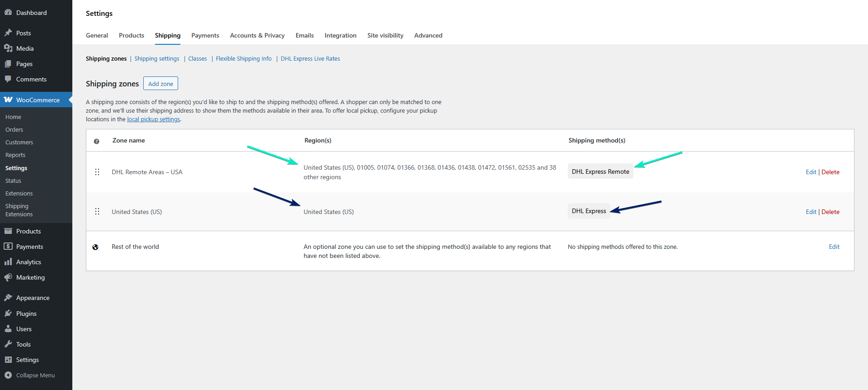
Task: Click drag handle for United States (US) zone
Action: [x=97, y=211]
